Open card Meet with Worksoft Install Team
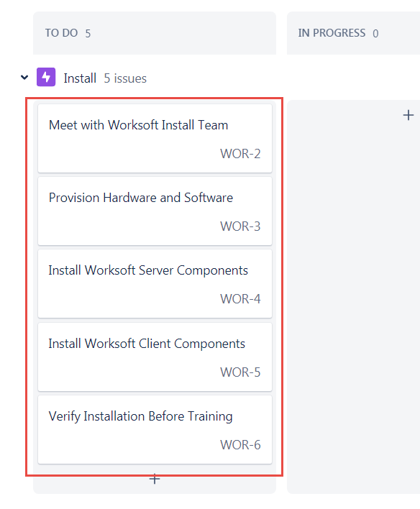The width and height of the screenshot is (420, 509). click(155, 138)
